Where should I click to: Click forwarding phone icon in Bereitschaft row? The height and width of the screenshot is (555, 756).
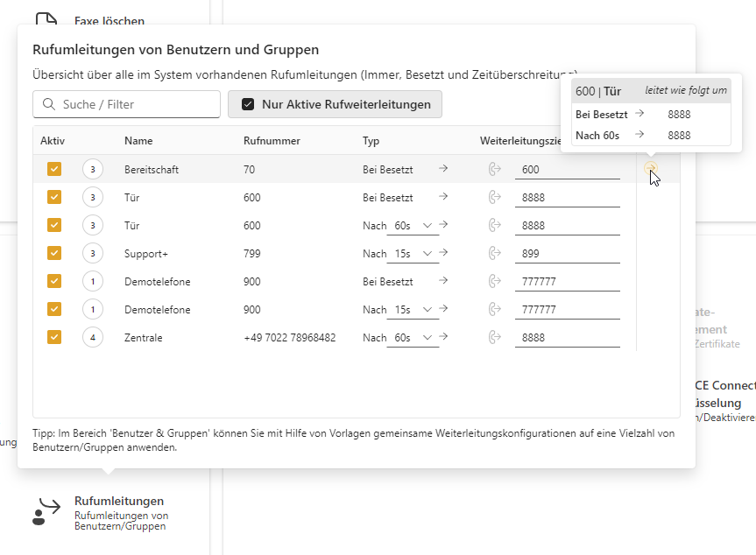click(495, 169)
